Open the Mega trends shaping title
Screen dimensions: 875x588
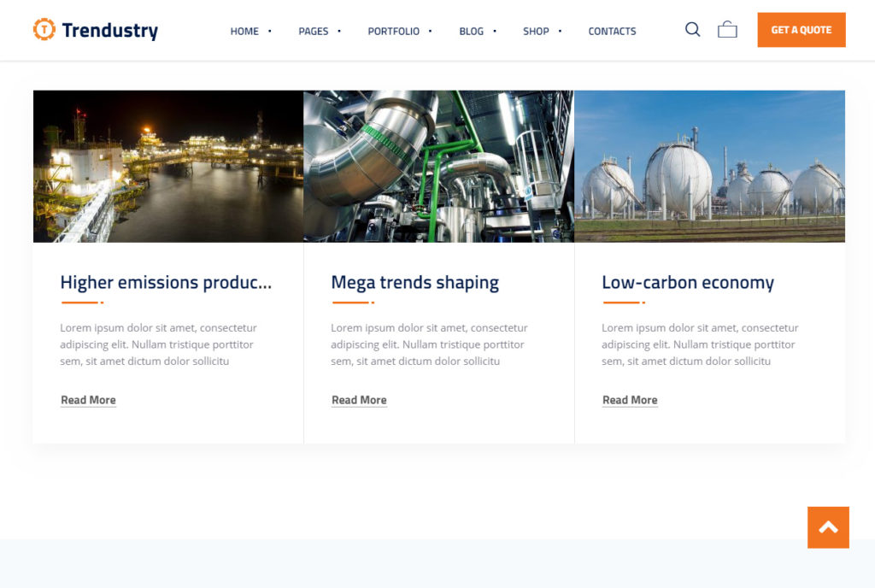(x=414, y=283)
